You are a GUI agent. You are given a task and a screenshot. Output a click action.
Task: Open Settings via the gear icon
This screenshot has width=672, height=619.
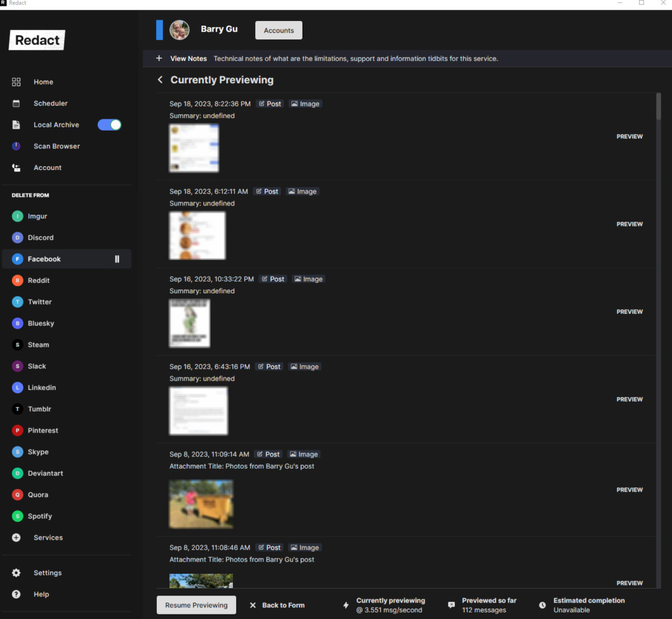[16, 572]
